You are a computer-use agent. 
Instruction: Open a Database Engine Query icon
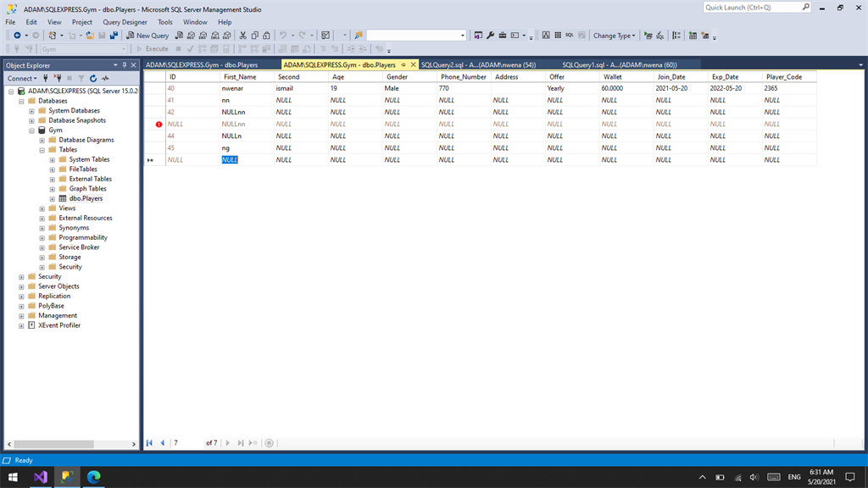pos(179,36)
